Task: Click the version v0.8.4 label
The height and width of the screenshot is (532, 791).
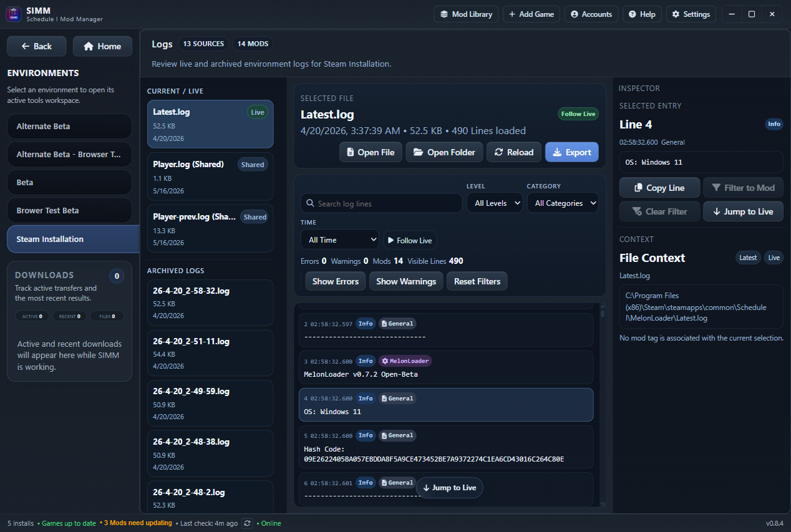Action: [x=775, y=523]
